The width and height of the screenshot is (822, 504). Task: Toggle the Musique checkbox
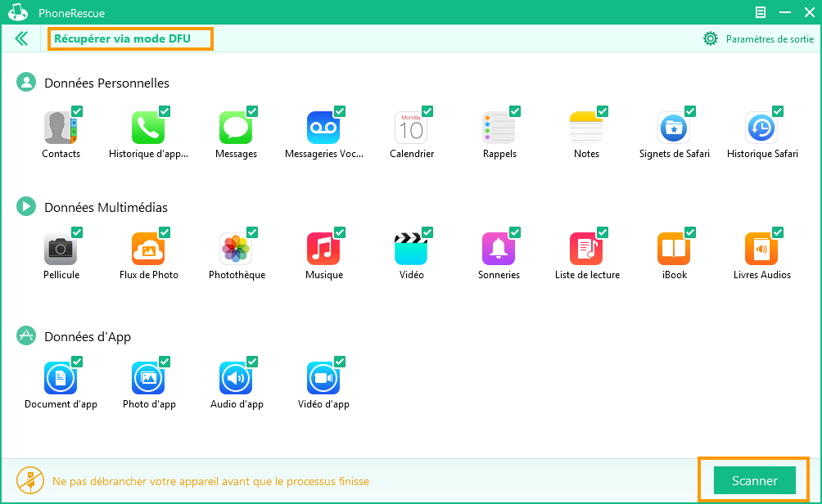click(340, 232)
